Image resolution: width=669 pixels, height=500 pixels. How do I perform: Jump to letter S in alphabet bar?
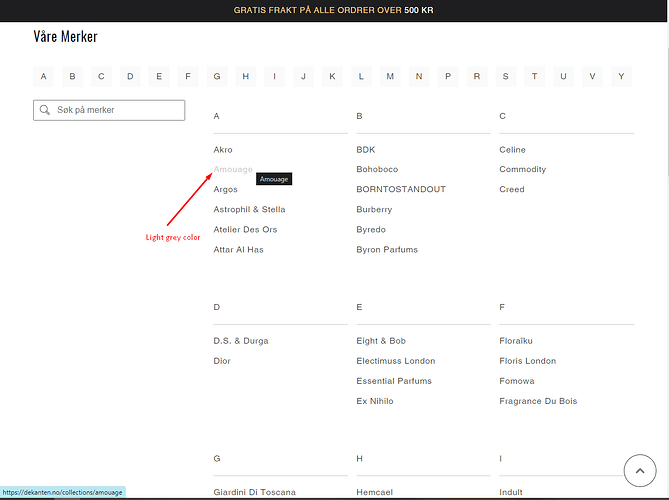[x=506, y=76]
